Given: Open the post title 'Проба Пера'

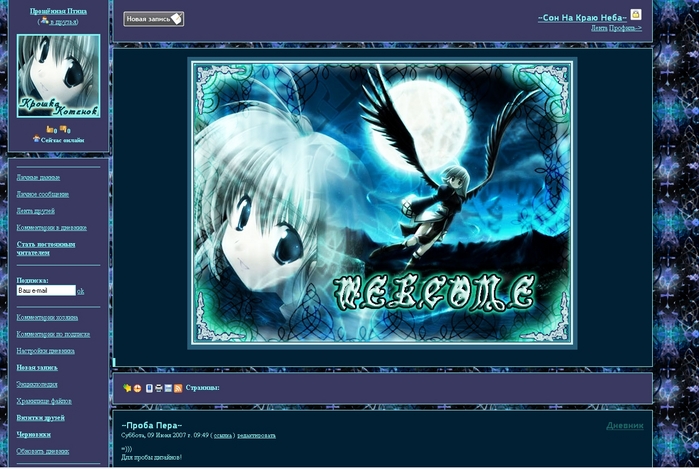Looking at the screenshot, I should click(x=152, y=426).
